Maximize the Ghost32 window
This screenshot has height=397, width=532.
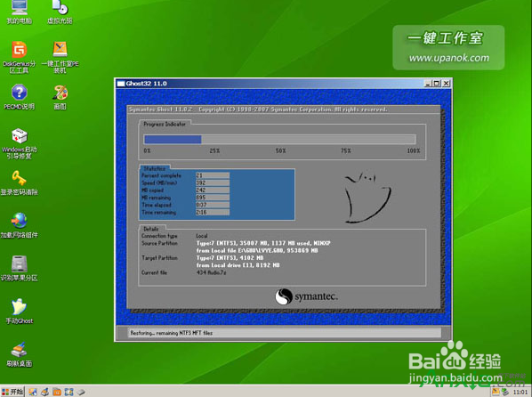coord(437,83)
